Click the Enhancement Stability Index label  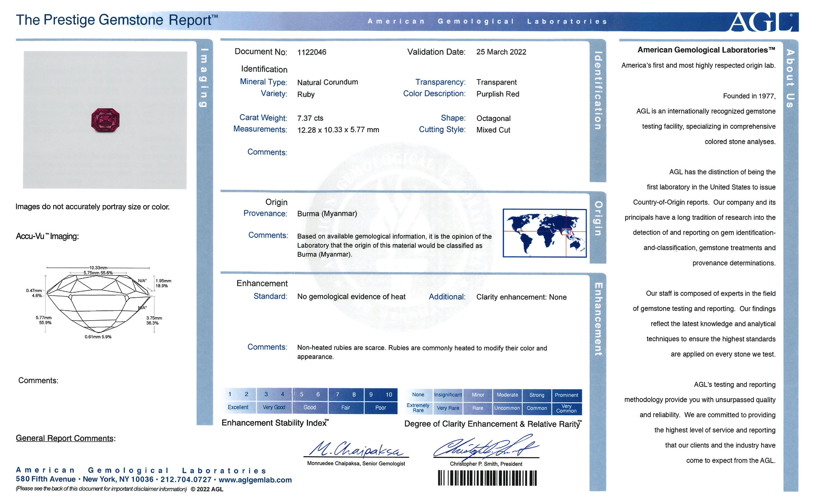275,423
